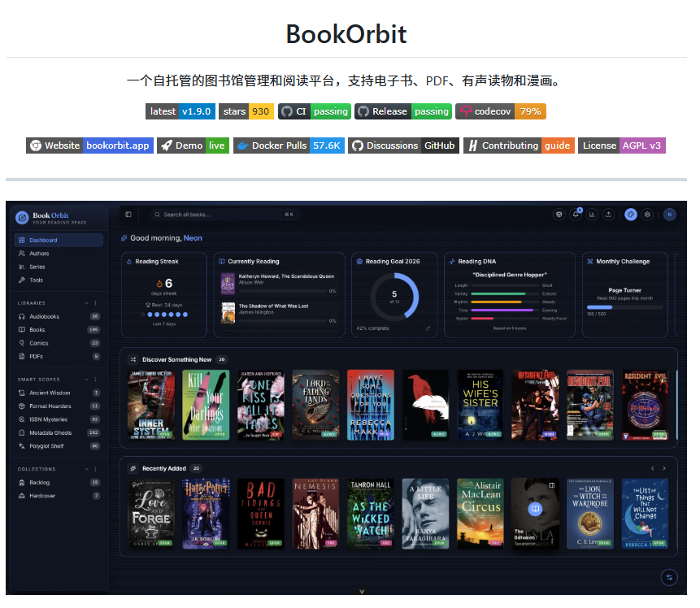Open the Backlog collection

(59, 483)
